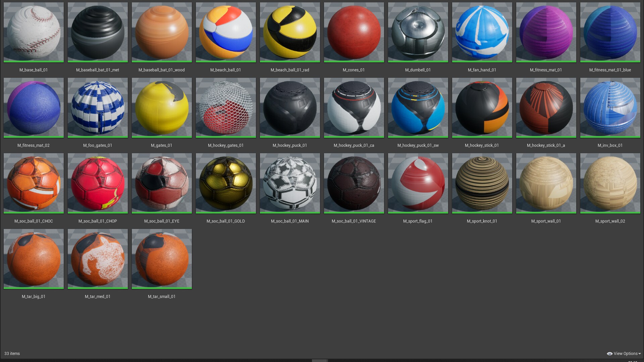Open the M_sport_knot_01 material
Screen dimensions: 644x362
(482, 183)
